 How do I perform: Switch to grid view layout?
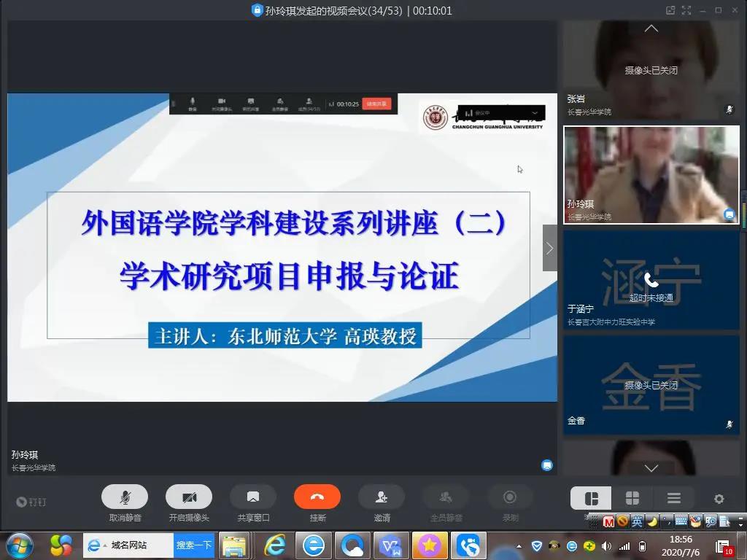click(x=632, y=498)
